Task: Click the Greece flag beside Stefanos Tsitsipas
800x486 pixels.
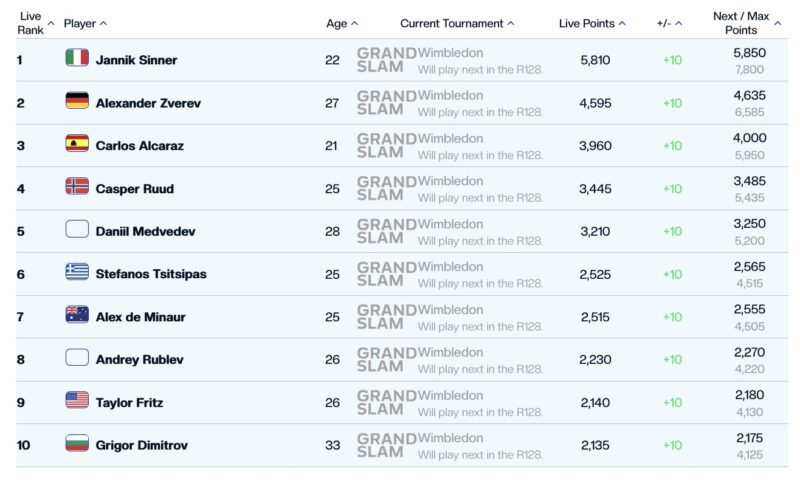Action: [77, 272]
